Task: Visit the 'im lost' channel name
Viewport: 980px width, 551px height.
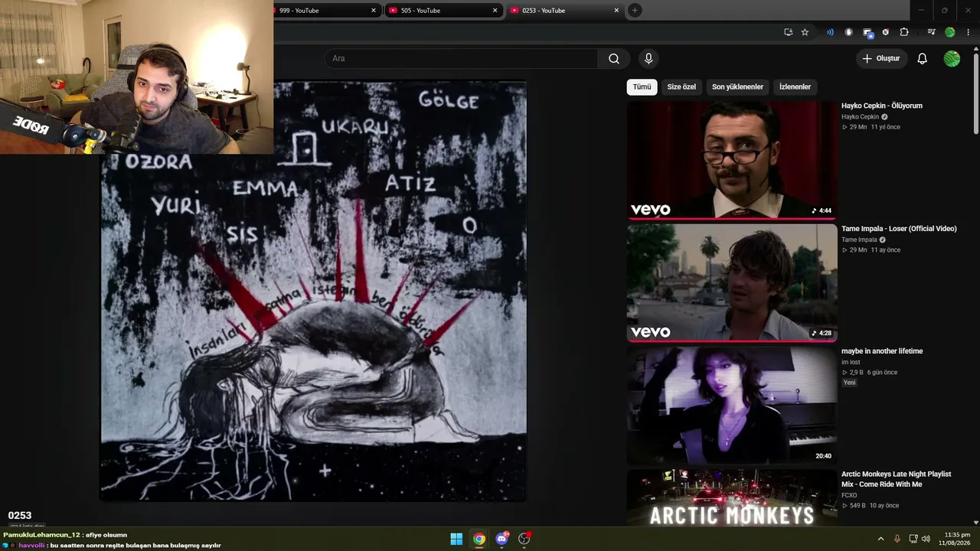Action: click(851, 362)
